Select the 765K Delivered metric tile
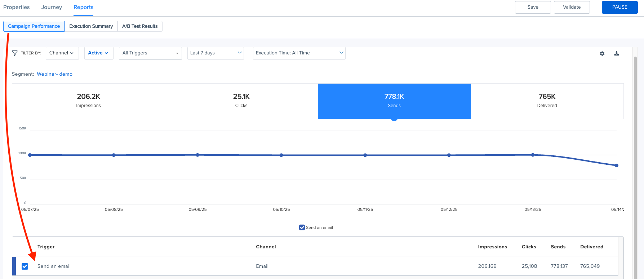644x279 pixels. point(547,101)
